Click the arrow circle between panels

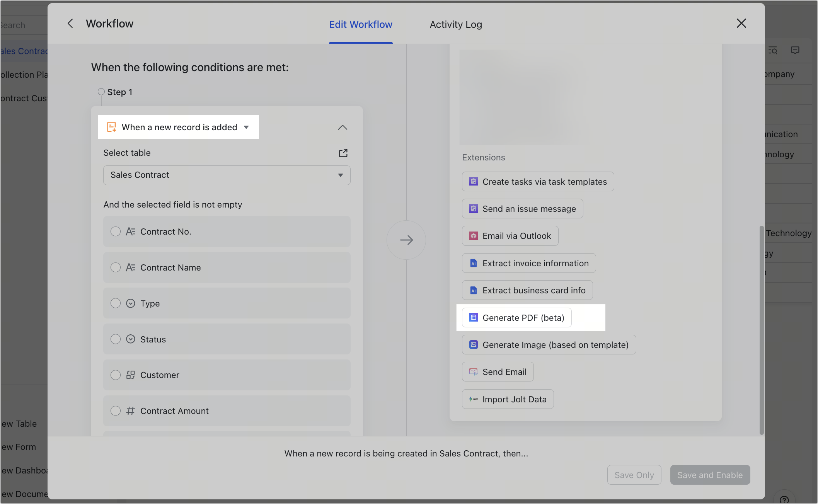tap(406, 240)
